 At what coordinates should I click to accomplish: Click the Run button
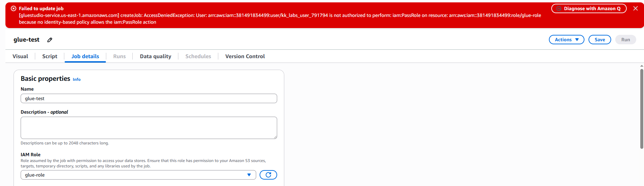(x=625, y=40)
